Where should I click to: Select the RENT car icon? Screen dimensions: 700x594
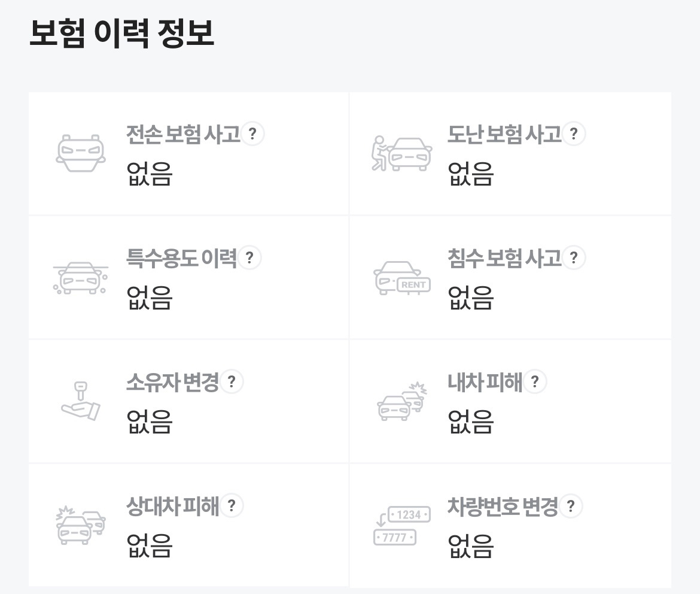(x=402, y=278)
